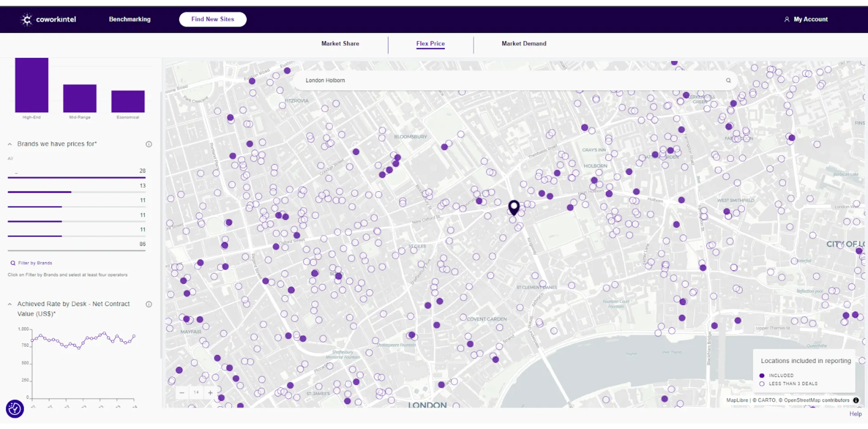Image resolution: width=868 pixels, height=429 pixels.
Task: Click the magnifier icon in the search bar
Action: point(728,80)
